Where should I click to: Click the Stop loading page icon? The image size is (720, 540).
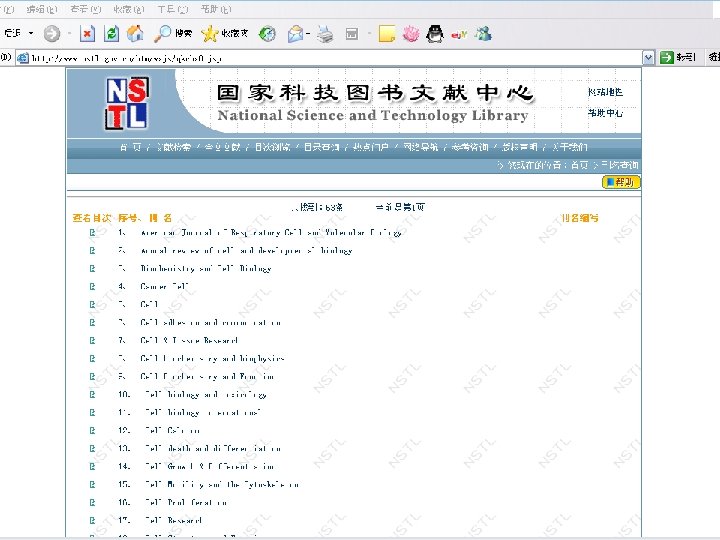click(x=87, y=34)
